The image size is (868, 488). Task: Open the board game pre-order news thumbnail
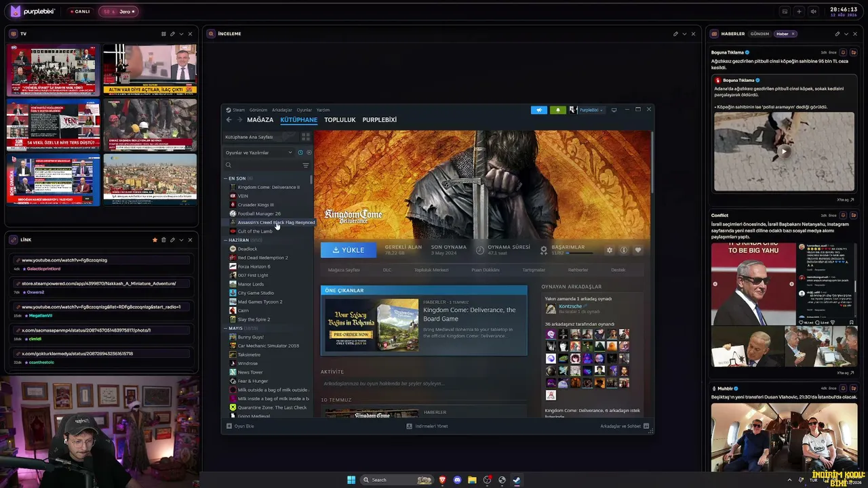[372, 325]
